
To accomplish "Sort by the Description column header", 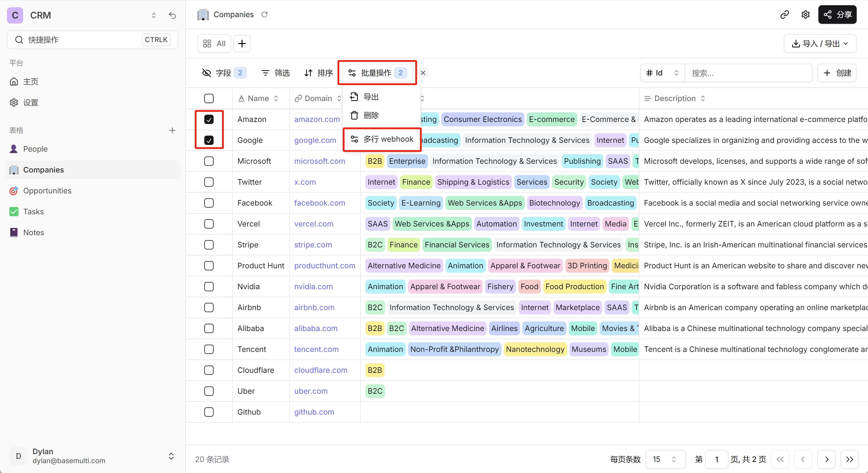I will click(x=675, y=98).
